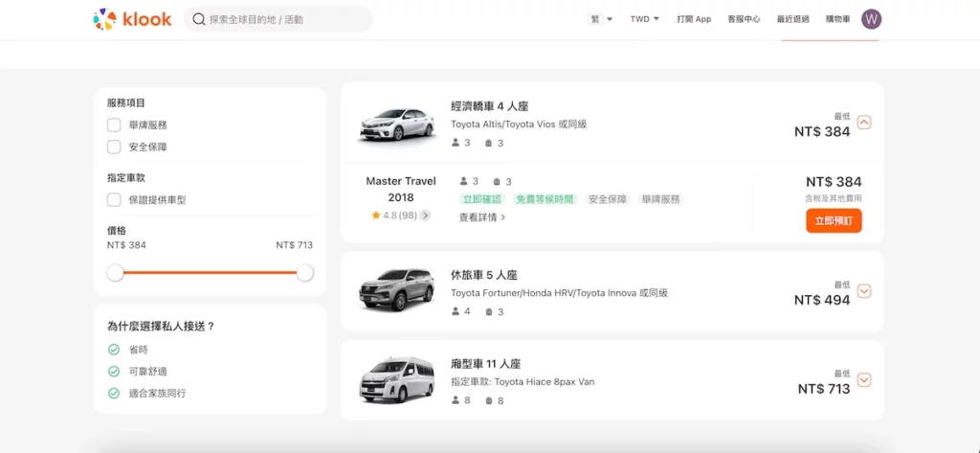This screenshot has height=453, width=980.
Task: Click the passenger icon under 休旅車 5 人座
Action: [455, 311]
